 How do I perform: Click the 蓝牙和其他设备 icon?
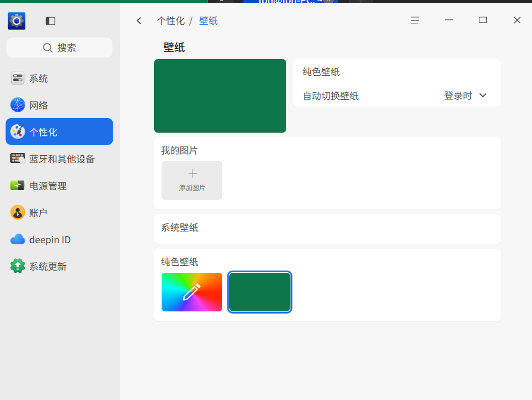tap(17, 158)
